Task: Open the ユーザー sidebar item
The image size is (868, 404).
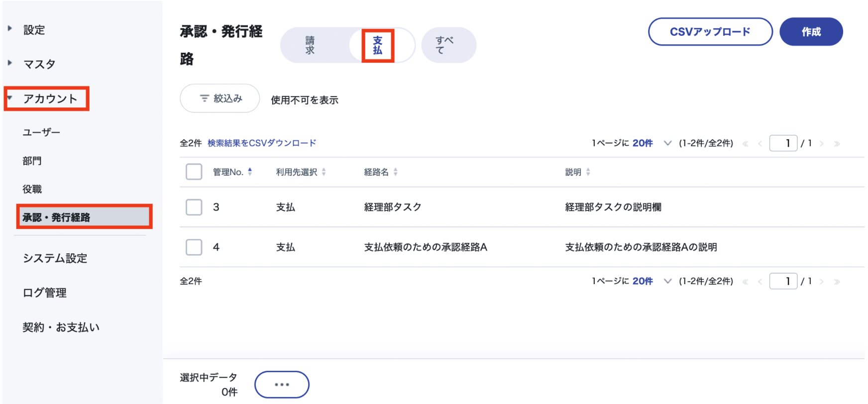Action: [x=41, y=132]
